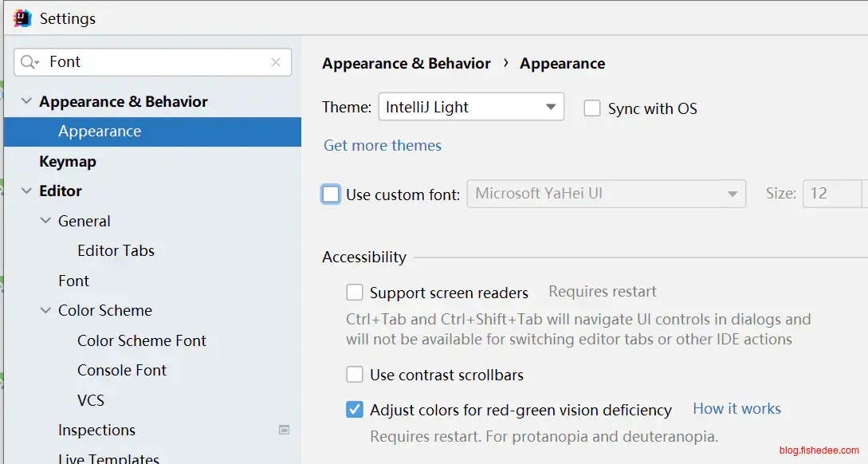
Task: Enable Support screen readers option
Action: pyautogui.click(x=355, y=293)
